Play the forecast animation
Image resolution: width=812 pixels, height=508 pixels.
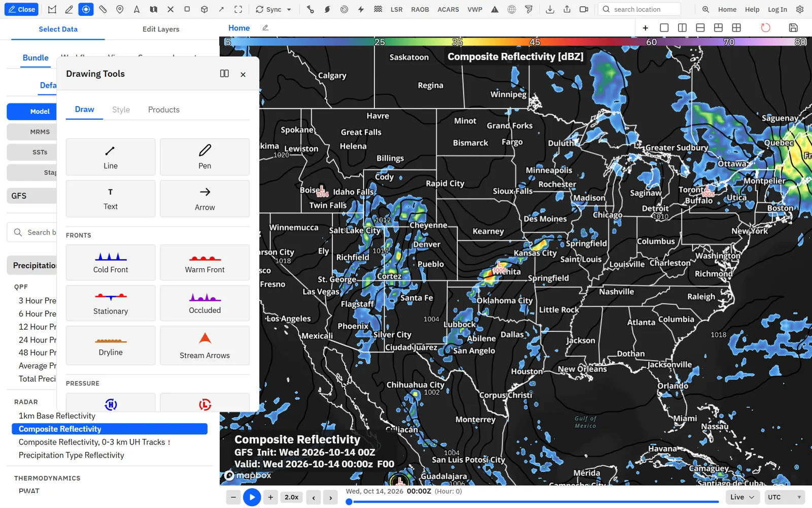[252, 497]
